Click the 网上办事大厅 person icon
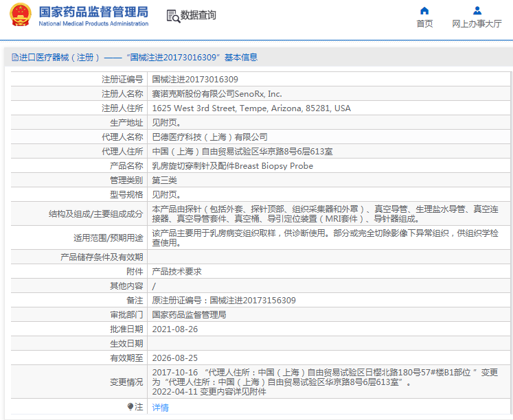This screenshot has width=513, height=420. (x=477, y=10)
